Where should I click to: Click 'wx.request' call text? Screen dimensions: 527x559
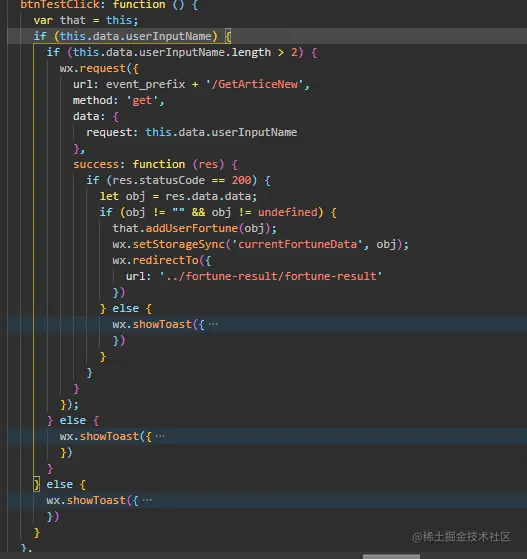(92, 68)
